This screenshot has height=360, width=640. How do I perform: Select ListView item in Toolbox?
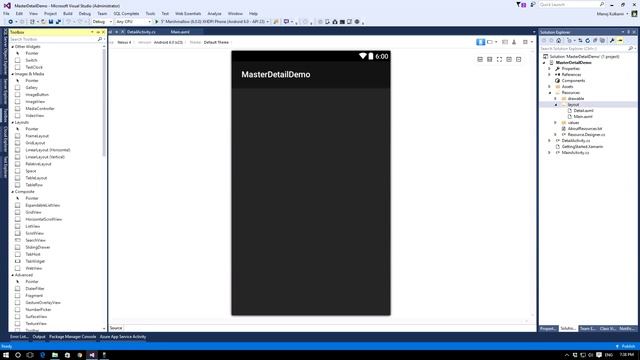pyautogui.click(x=33, y=226)
